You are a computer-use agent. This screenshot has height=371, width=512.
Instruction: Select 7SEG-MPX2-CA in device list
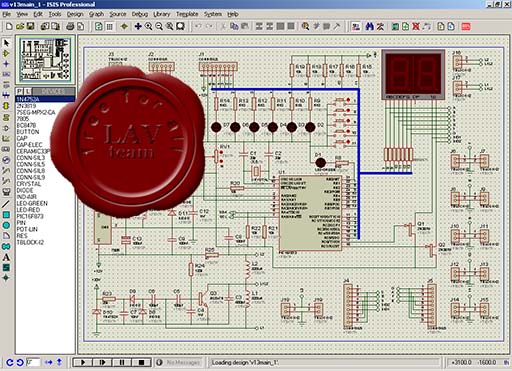point(36,112)
